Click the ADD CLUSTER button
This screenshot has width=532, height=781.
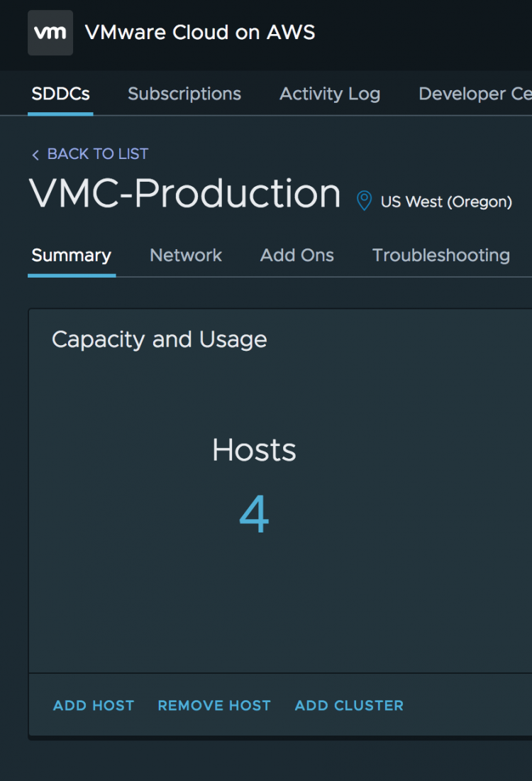(349, 706)
